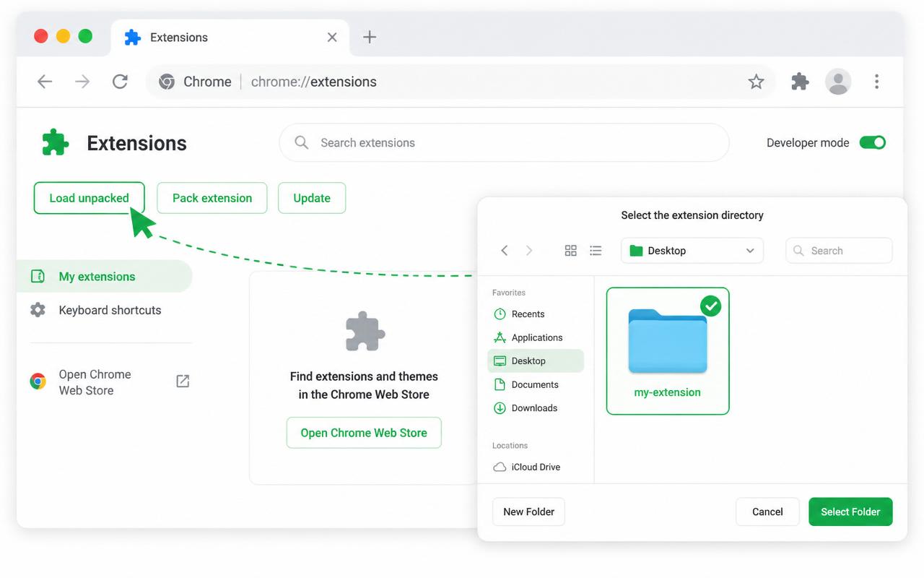Viewport: 924px width, 578px height.
Task: Click the Search extensions field
Action: (504, 142)
